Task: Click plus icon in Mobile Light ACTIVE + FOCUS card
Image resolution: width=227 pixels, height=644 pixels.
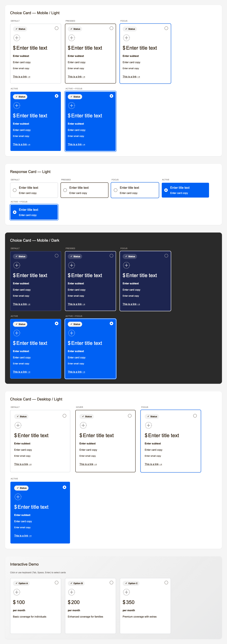Action: (72, 106)
